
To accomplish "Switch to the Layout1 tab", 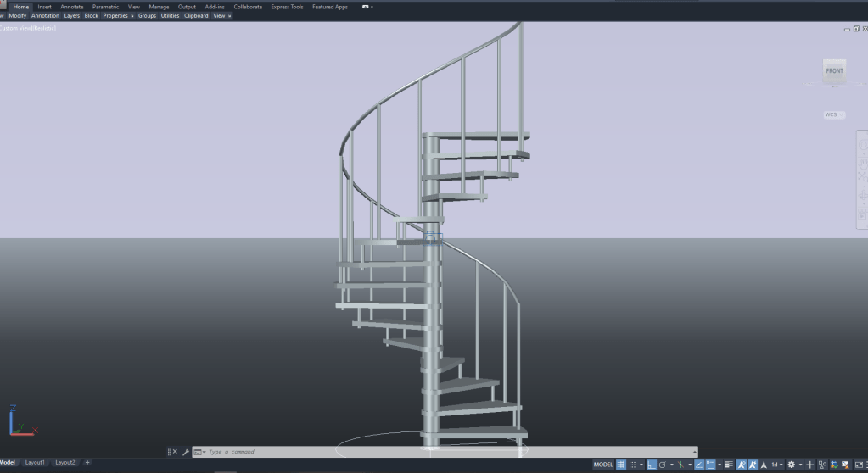I will point(35,462).
